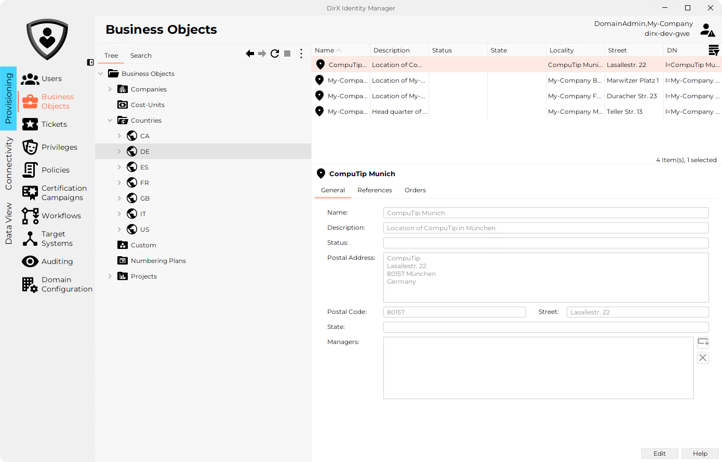Select the Provisioning vertical tab

[8, 98]
